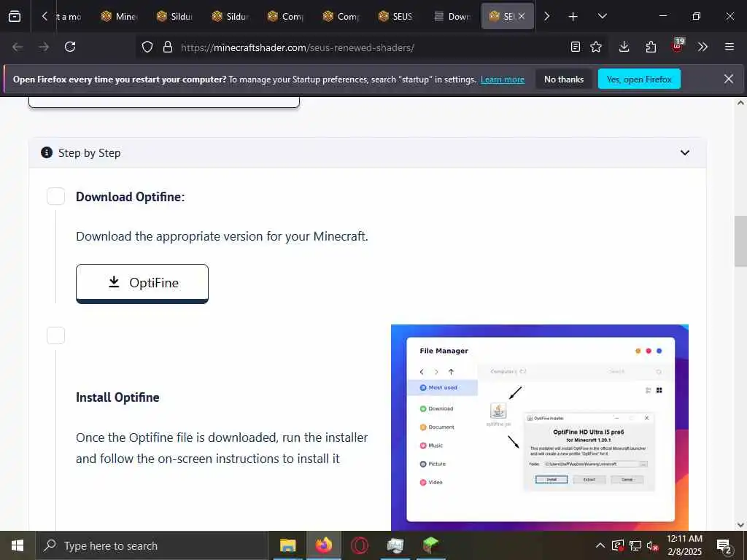Click the 'Step by Step' info icon

coord(47,152)
